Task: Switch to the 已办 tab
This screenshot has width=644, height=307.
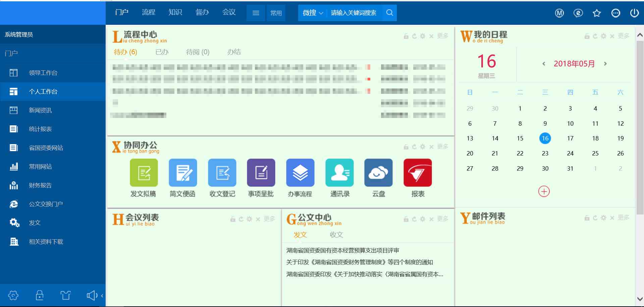Action: [x=162, y=52]
